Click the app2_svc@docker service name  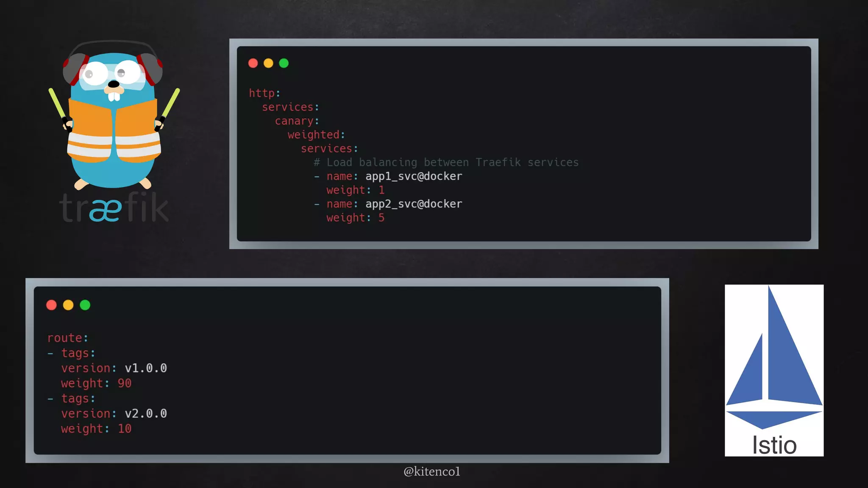[x=414, y=204]
